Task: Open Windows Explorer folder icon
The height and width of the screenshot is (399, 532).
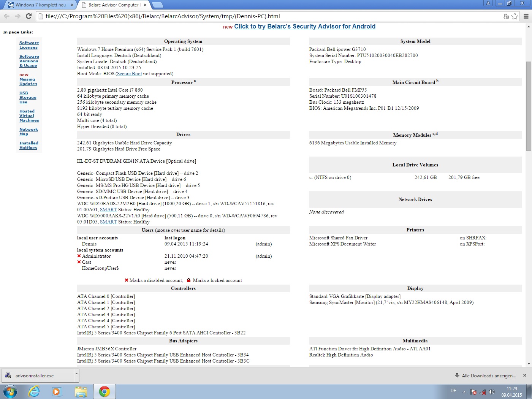Action: pyautogui.click(x=81, y=391)
